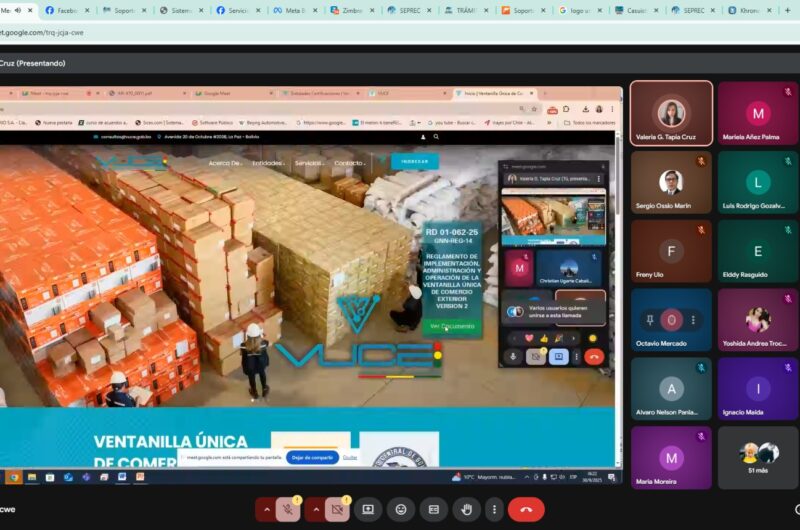Screen dimensions: 800x530
Task: Click Valeria G. Tapia Cruz's video tile
Action: [671, 113]
